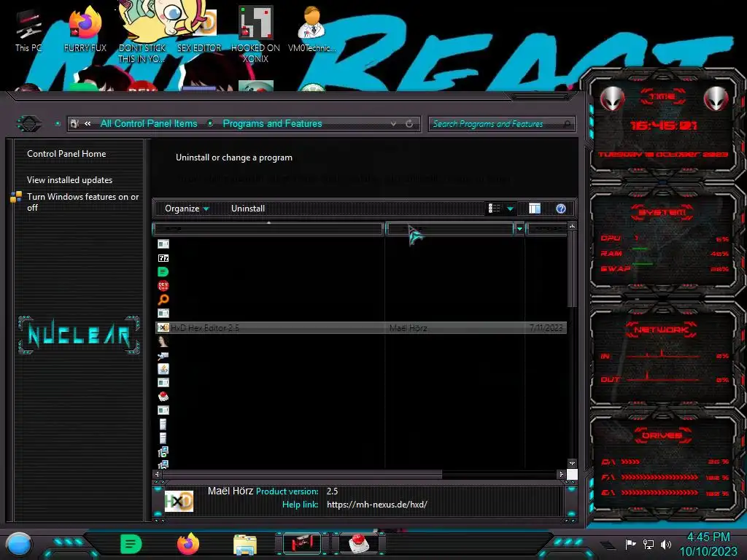Viewport: 747px width, 560px height.
Task: Open the green chat app on taskbar
Action: pyautogui.click(x=131, y=544)
